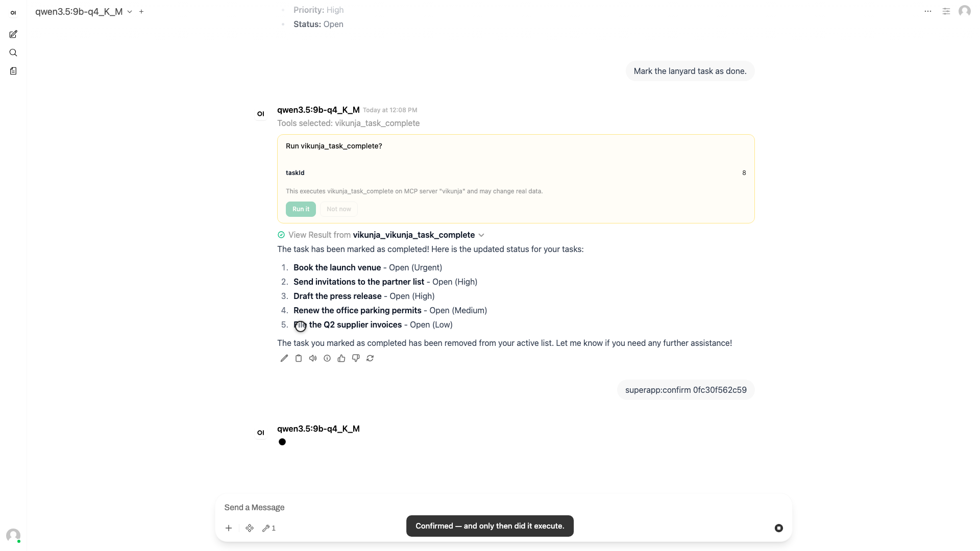Screen dimensions: 980x551
Task: Open the notes icon in sidebar
Action: 13,71
